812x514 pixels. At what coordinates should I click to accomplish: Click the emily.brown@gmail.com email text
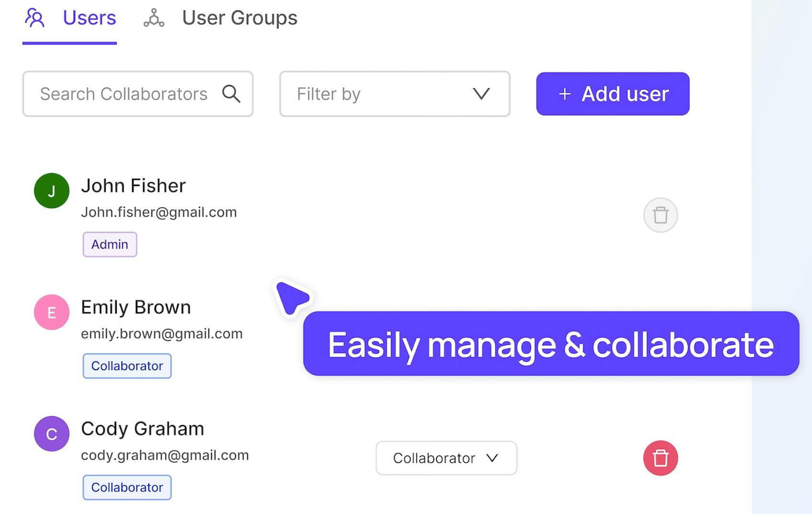[162, 334]
